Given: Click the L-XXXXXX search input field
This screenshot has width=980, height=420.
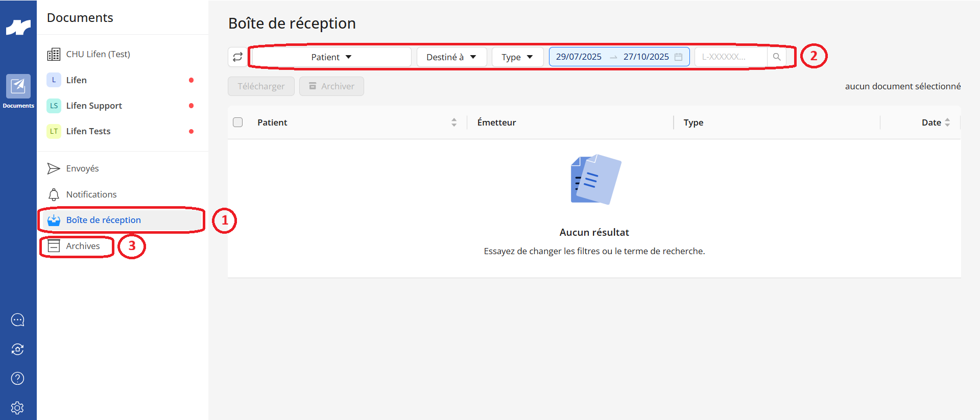Looking at the screenshot, I should [731, 57].
